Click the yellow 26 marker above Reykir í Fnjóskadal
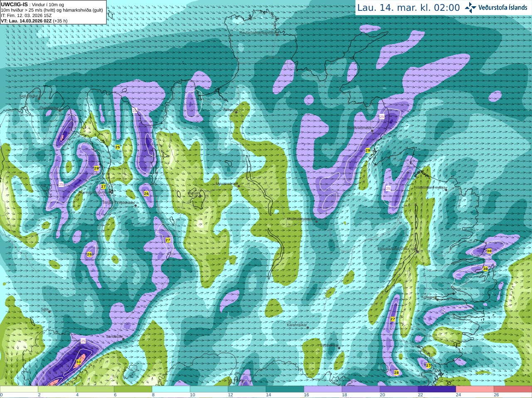This screenshot has height=398, width=532. [x=146, y=194]
